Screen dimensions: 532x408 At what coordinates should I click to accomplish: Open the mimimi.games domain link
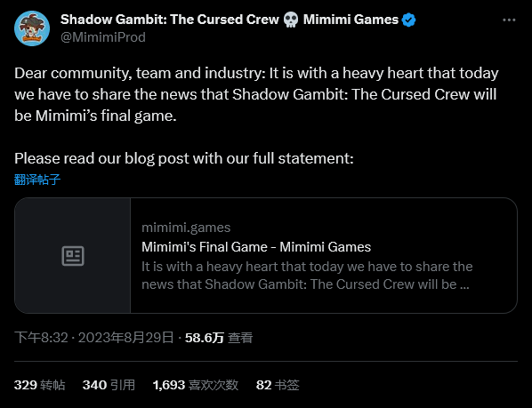click(186, 228)
